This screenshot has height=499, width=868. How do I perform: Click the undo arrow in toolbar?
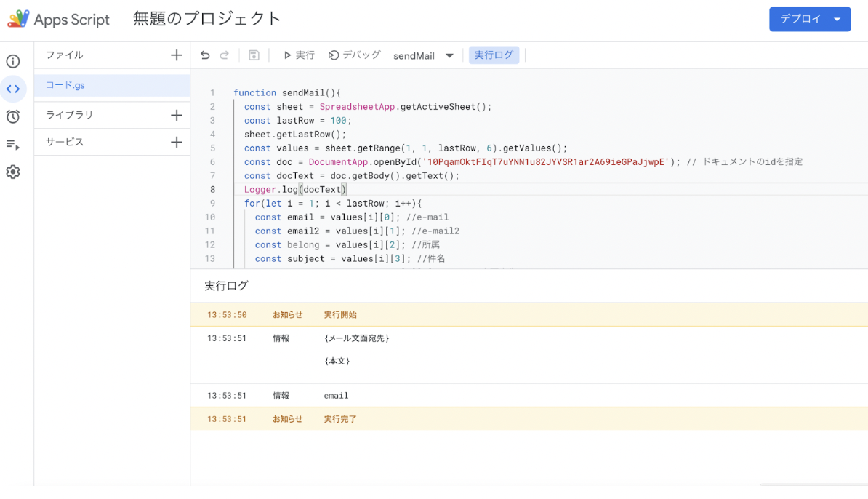(205, 55)
